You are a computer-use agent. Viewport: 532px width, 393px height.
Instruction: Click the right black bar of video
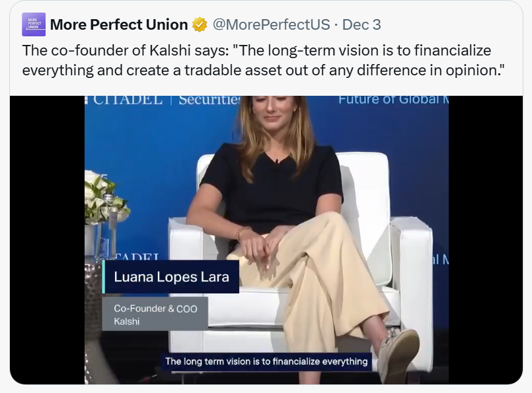(x=485, y=238)
